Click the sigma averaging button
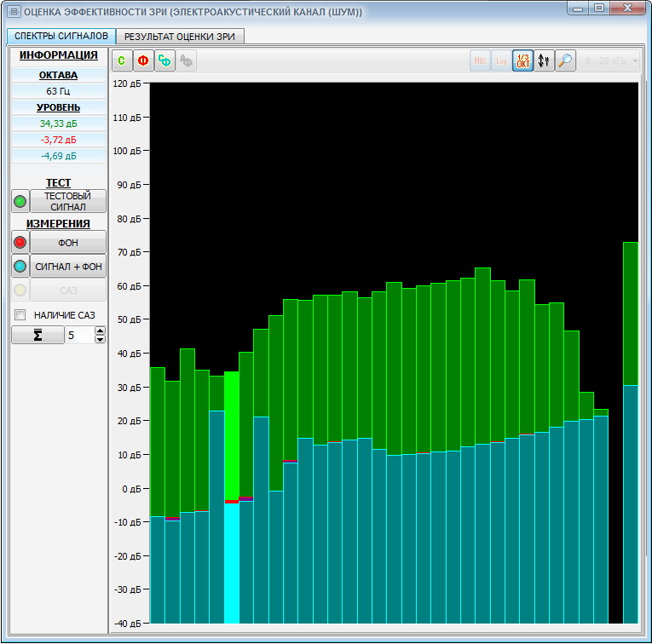The width and height of the screenshot is (652, 644). click(x=38, y=336)
